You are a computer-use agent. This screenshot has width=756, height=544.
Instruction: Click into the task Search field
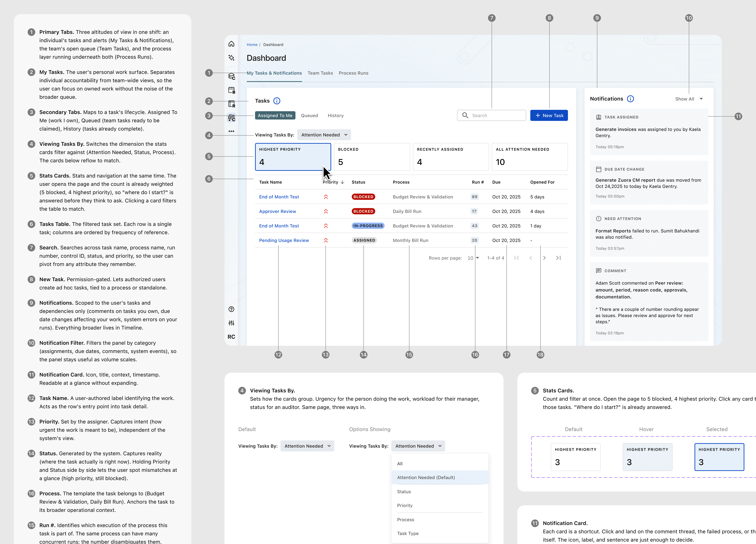coord(492,116)
